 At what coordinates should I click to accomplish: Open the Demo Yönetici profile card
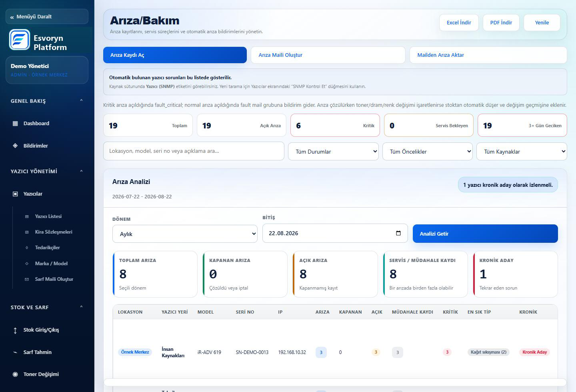point(47,70)
